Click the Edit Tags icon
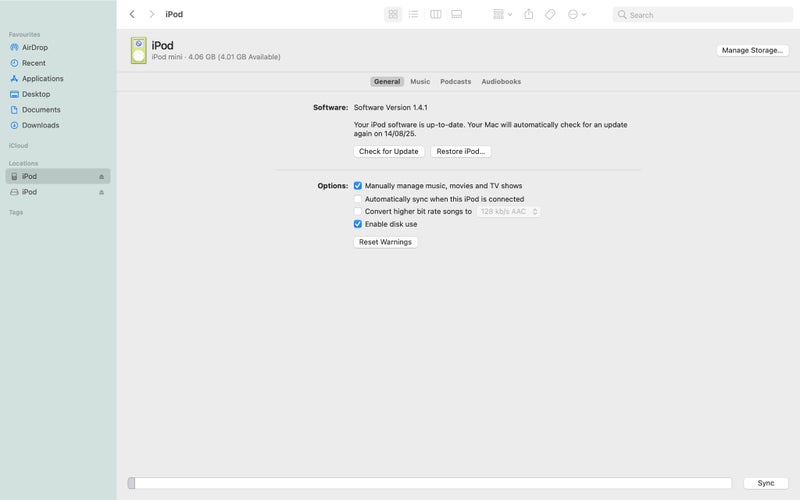The image size is (800, 500). pyautogui.click(x=550, y=14)
